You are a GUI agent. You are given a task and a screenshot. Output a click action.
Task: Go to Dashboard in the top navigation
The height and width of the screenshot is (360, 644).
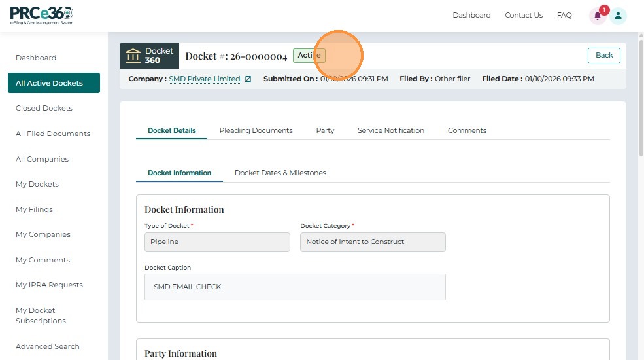click(x=471, y=15)
